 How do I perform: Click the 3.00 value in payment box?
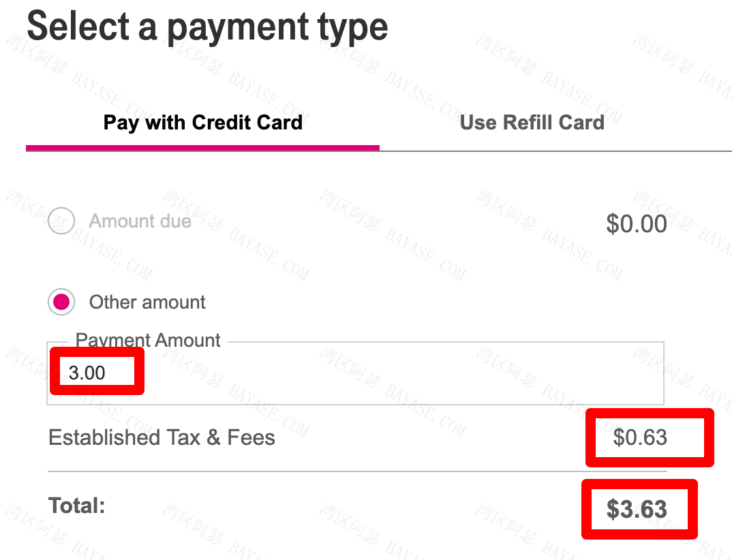coord(87,373)
